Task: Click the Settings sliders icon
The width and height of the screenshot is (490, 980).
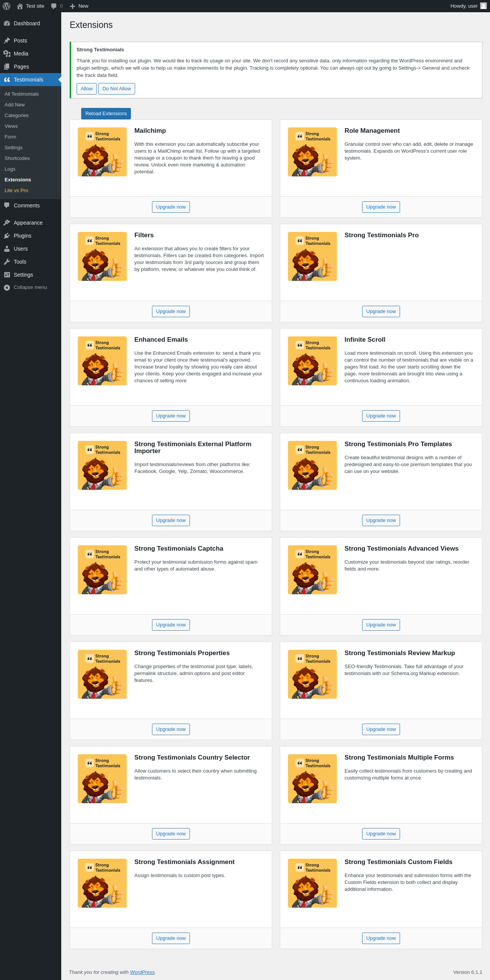Action: (x=7, y=275)
